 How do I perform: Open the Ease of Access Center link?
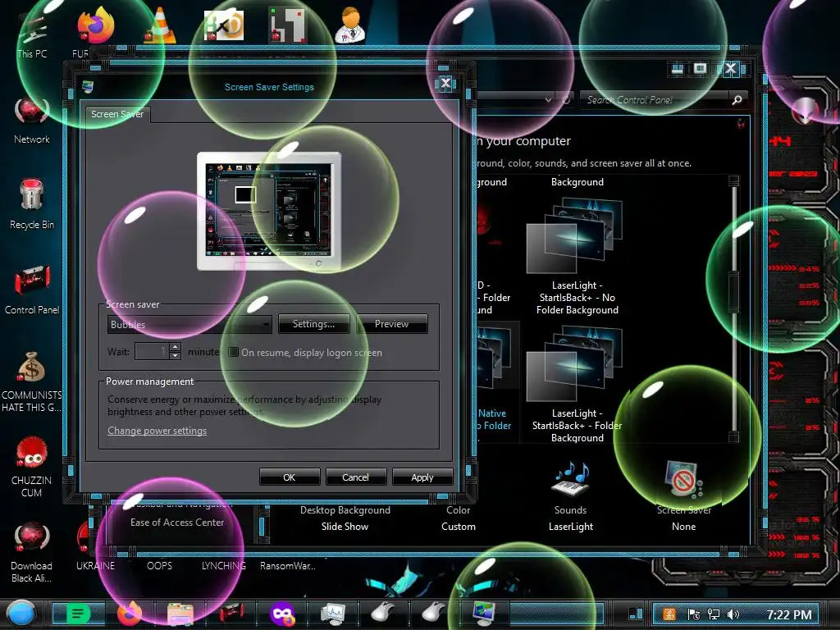[x=177, y=523]
